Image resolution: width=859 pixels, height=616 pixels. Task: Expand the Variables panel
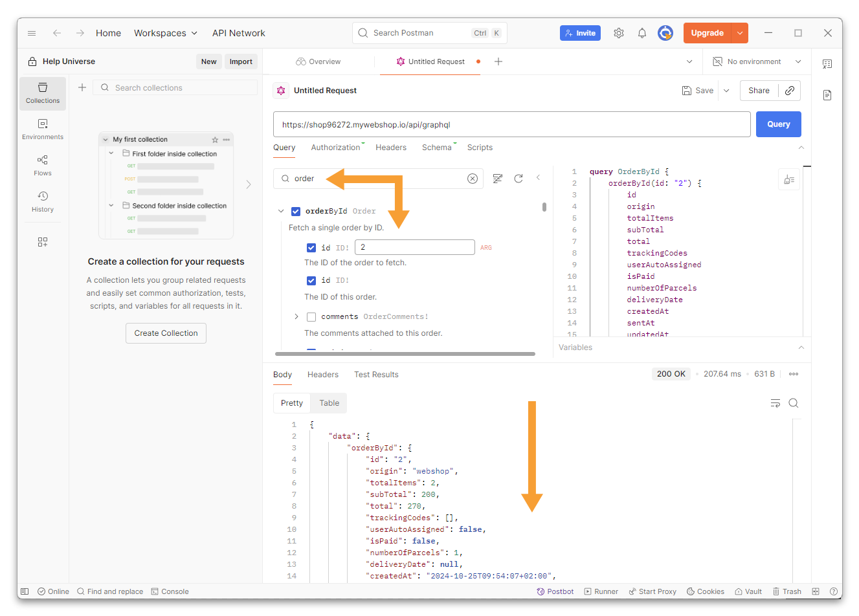coord(801,347)
